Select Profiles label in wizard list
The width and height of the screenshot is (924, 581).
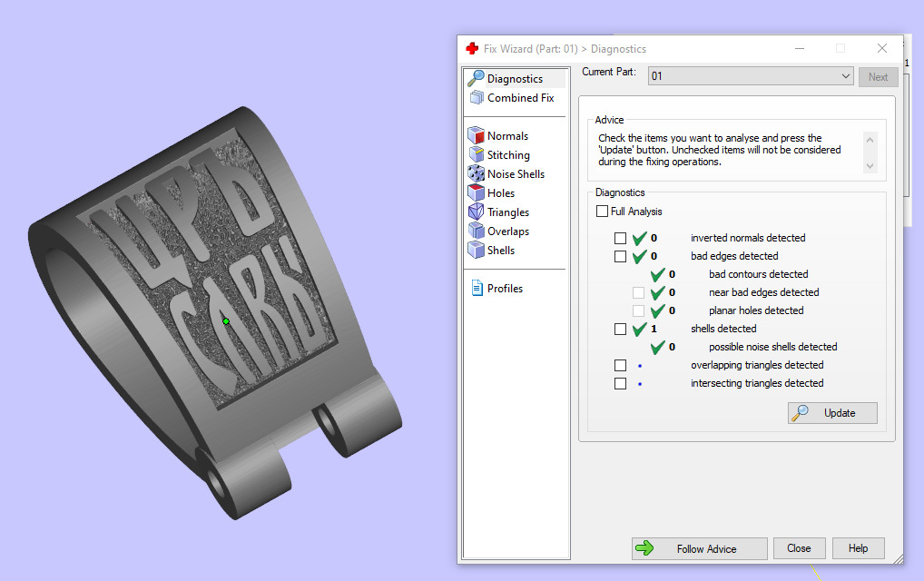click(505, 288)
